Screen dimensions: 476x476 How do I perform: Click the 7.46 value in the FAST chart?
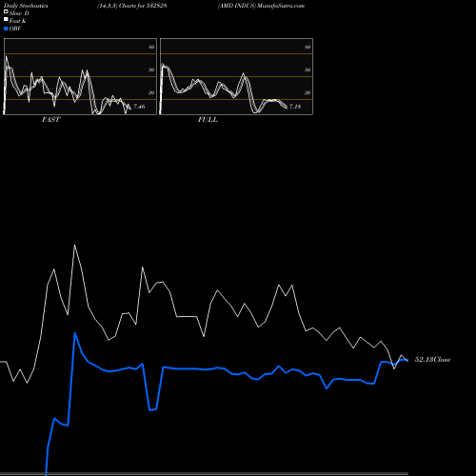(x=139, y=107)
